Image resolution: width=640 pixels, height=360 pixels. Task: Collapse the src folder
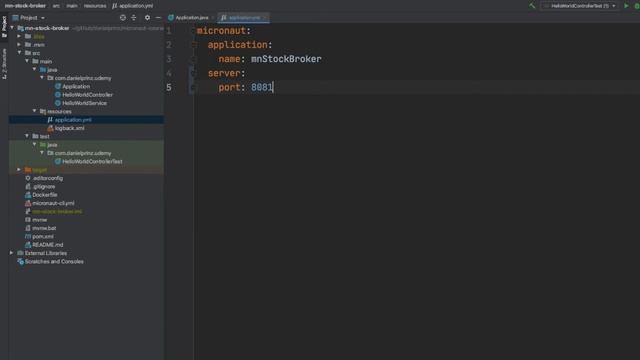click(19, 53)
